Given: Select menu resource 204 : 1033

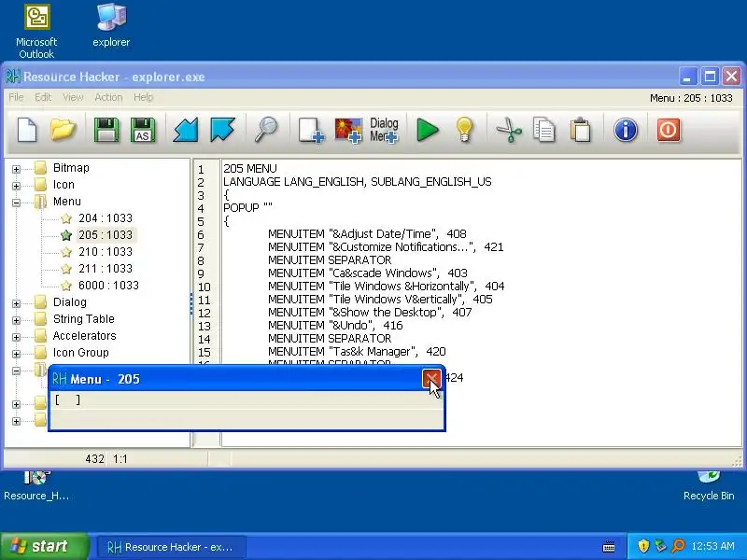Looking at the screenshot, I should [106, 218].
